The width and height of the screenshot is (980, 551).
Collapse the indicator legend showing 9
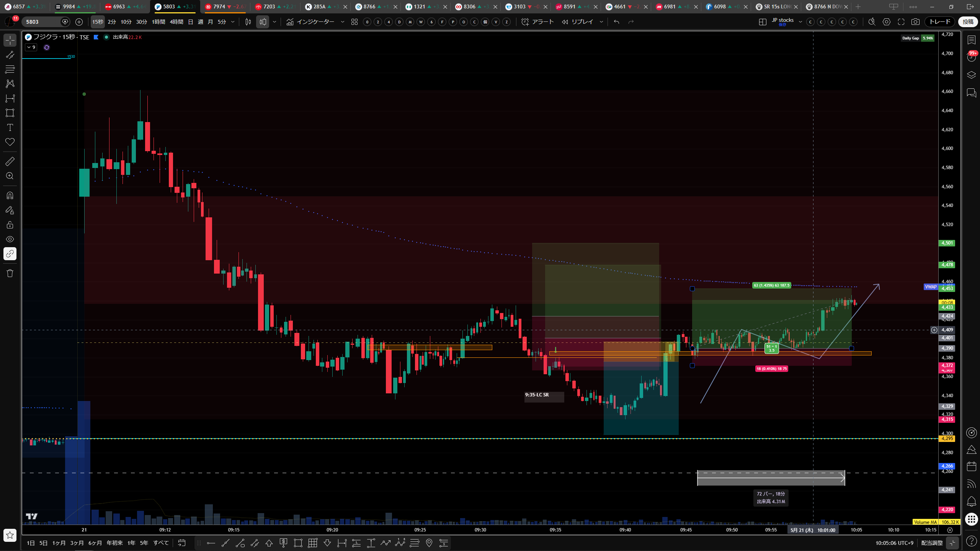(x=31, y=47)
